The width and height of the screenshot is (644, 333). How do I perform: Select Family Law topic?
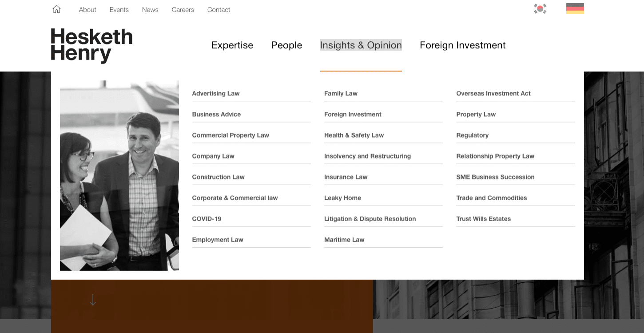coord(341,93)
